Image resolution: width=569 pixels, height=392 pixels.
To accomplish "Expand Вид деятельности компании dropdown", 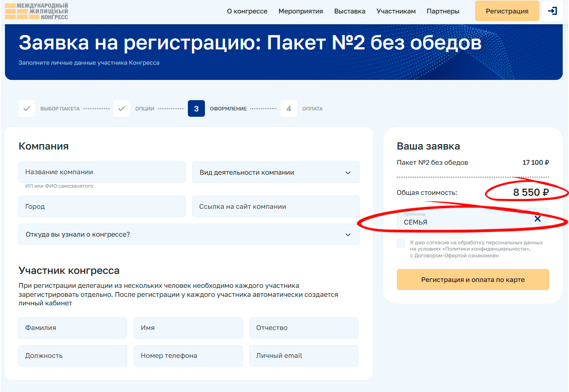I will pyautogui.click(x=276, y=172).
